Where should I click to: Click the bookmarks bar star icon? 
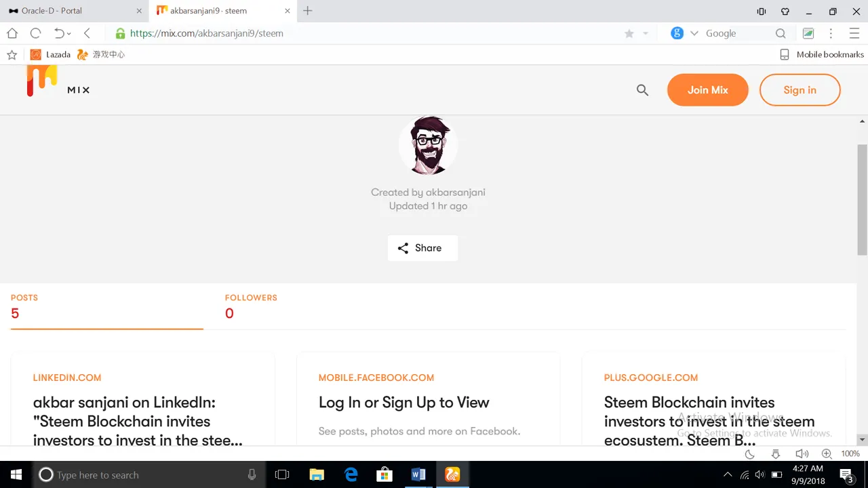(x=12, y=55)
